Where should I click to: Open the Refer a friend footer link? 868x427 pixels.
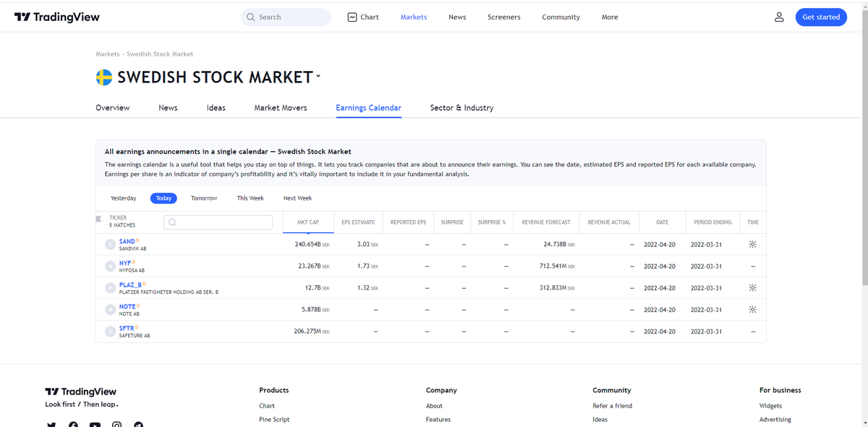click(x=612, y=406)
